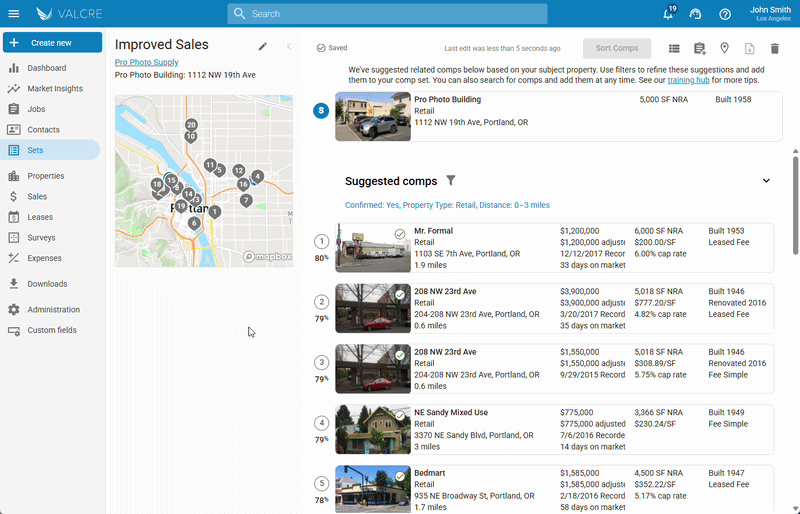Open the help question mark icon
This screenshot has width=800, height=514.
[725, 14]
